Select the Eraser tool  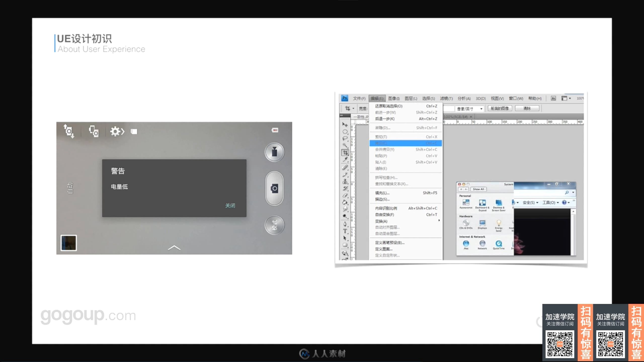point(345,195)
